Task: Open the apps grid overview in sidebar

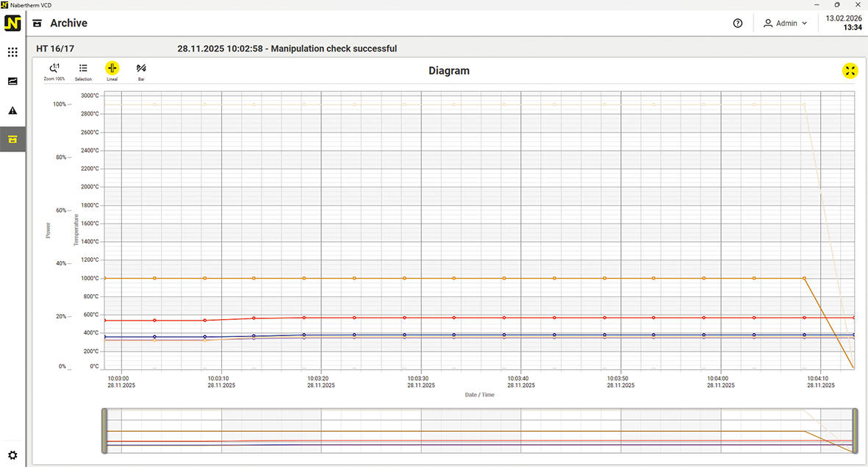Action: pos(12,52)
